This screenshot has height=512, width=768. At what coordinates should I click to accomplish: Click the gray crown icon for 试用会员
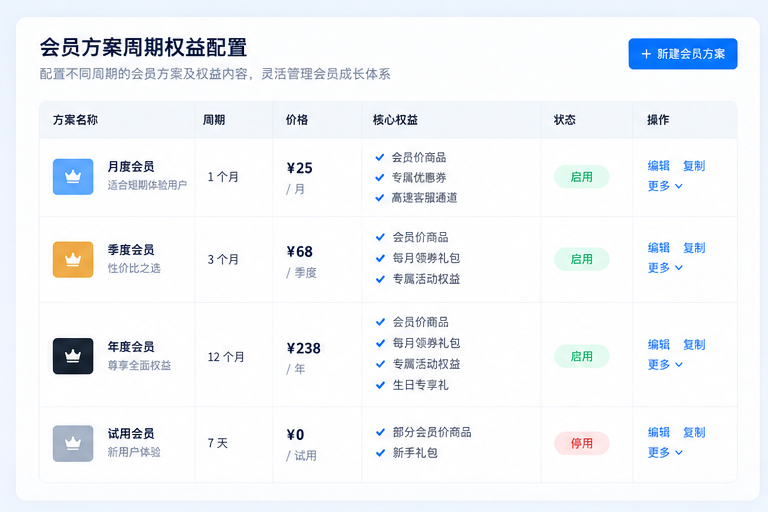(x=73, y=443)
